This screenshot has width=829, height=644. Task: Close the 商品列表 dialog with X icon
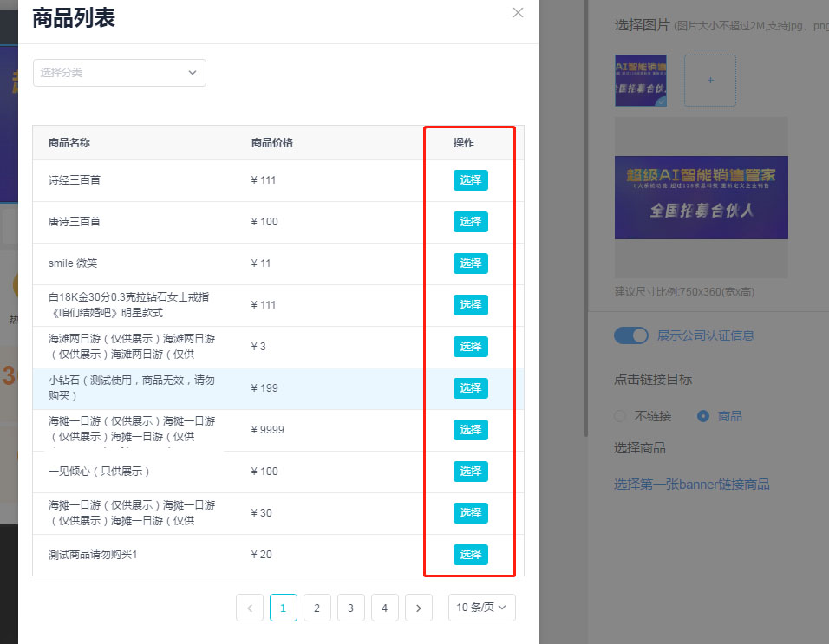coord(518,12)
